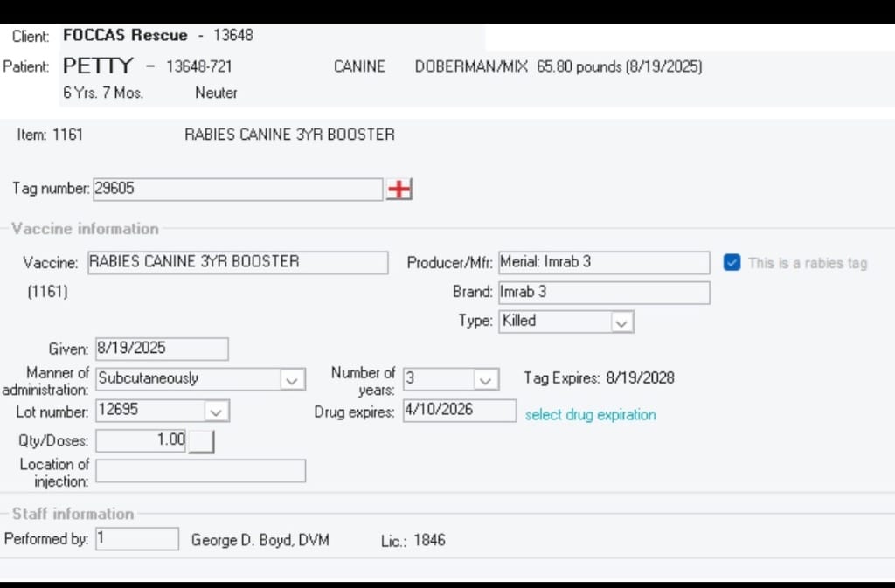Open the Number of years dropdown

[485, 380]
